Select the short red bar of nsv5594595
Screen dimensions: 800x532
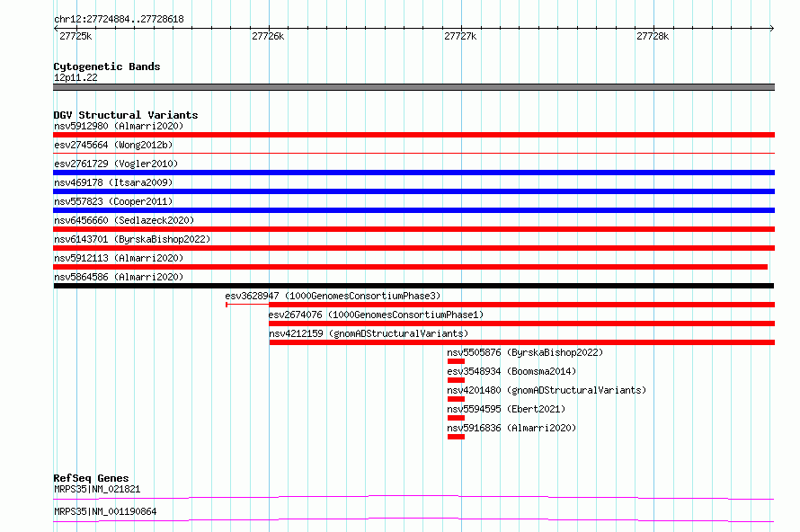tap(456, 418)
